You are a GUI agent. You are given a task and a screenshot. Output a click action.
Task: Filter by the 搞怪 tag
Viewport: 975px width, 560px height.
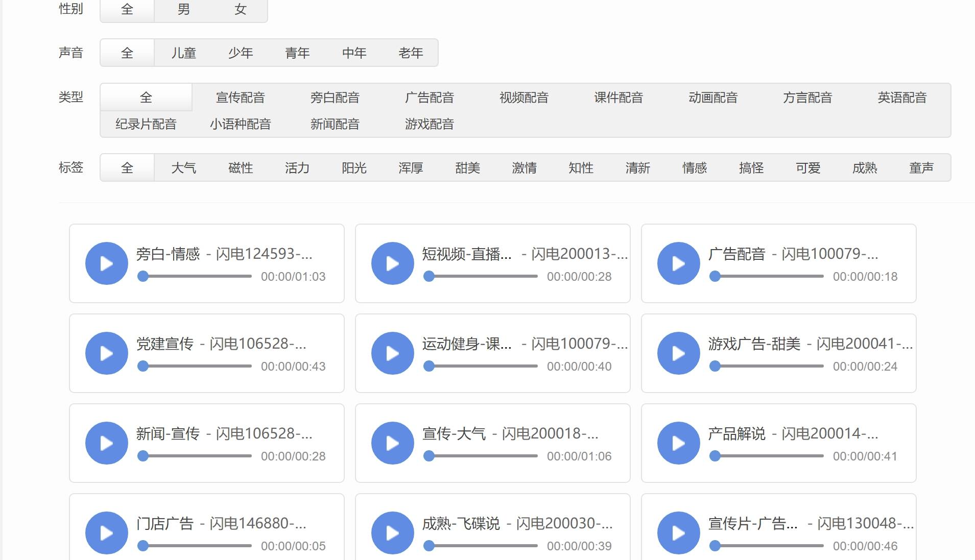click(x=751, y=167)
